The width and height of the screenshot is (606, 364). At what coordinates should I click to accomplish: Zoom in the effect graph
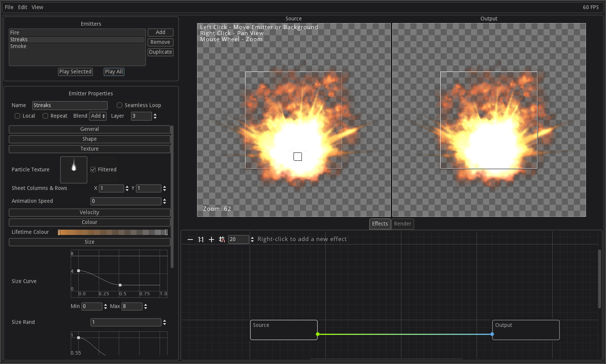point(211,239)
